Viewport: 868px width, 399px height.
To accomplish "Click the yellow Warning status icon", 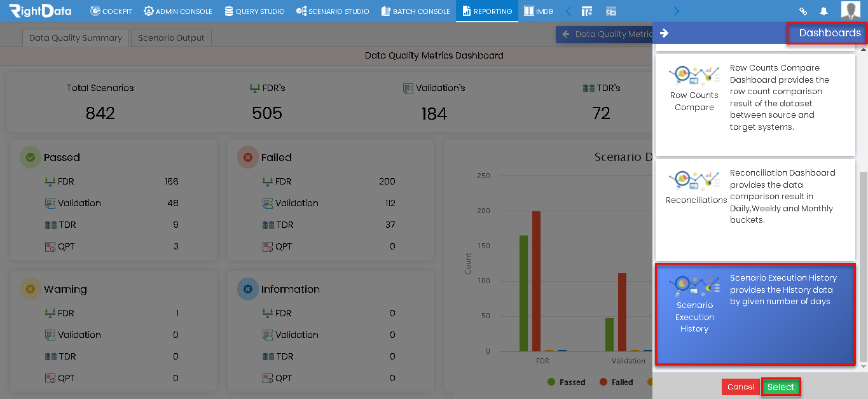I will [31, 289].
